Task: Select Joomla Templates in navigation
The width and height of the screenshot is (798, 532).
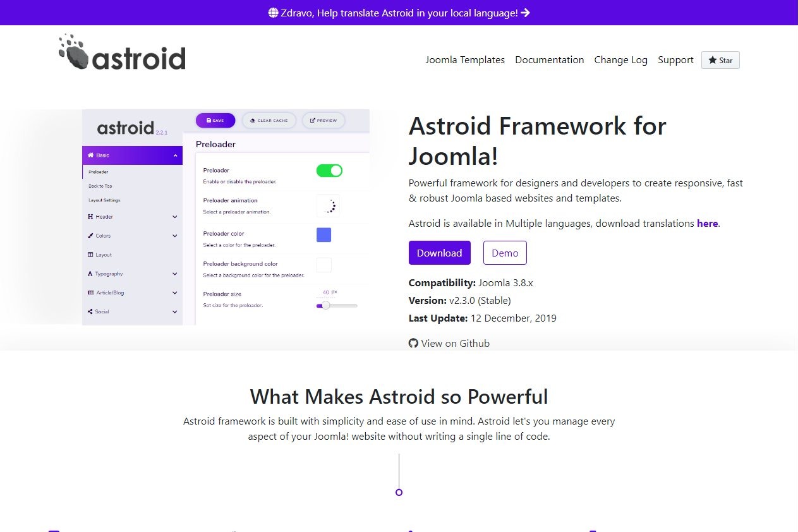Action: coord(465,59)
